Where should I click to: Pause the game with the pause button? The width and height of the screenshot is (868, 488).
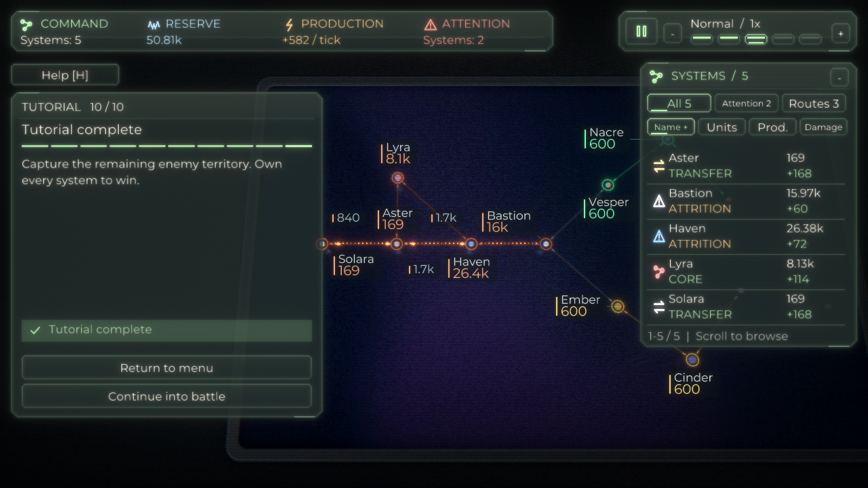[x=641, y=31]
